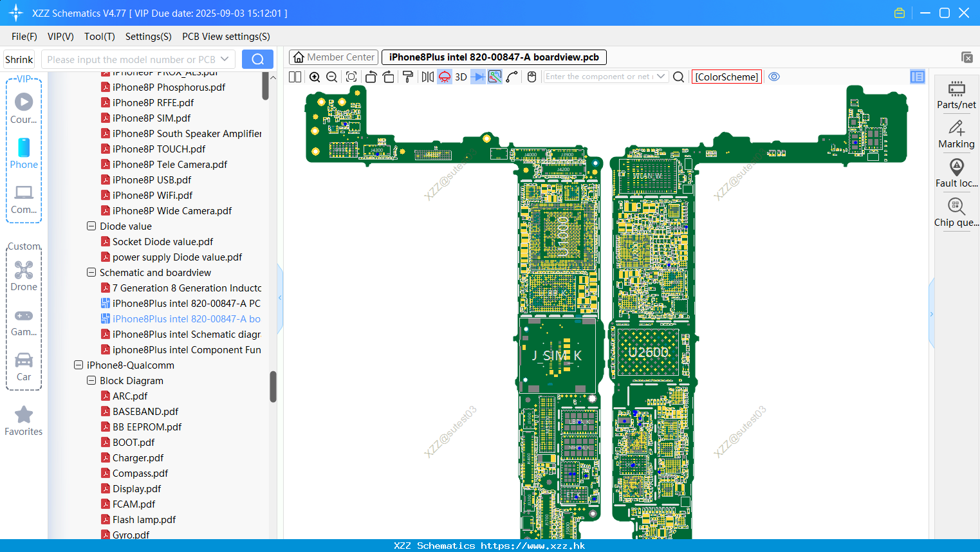Open power supply Diode value.pdf
980x552 pixels.
click(x=177, y=257)
